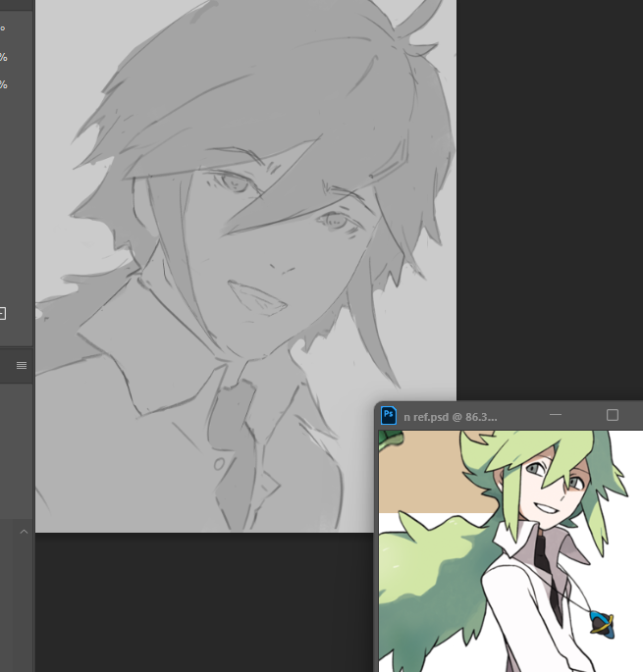643x672 pixels.
Task: Click the upward chevron in the left panel
Action: click(24, 532)
